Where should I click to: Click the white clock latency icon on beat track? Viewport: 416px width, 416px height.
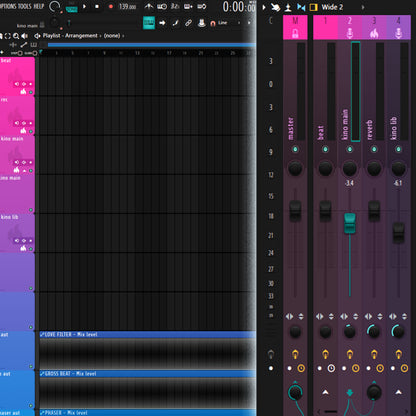coord(331,368)
